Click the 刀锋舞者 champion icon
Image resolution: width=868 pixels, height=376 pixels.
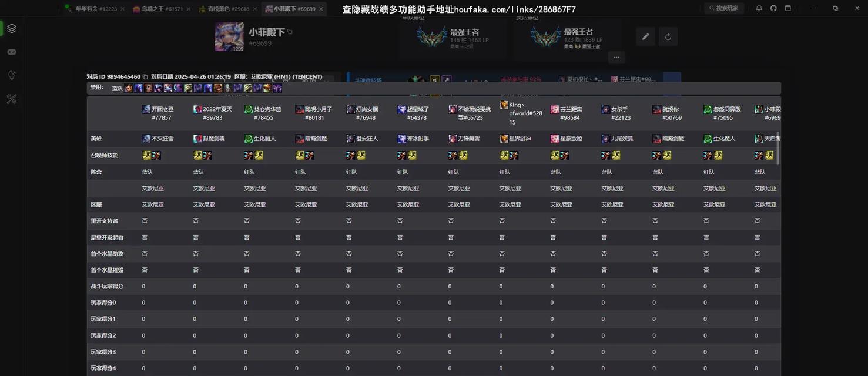click(453, 139)
